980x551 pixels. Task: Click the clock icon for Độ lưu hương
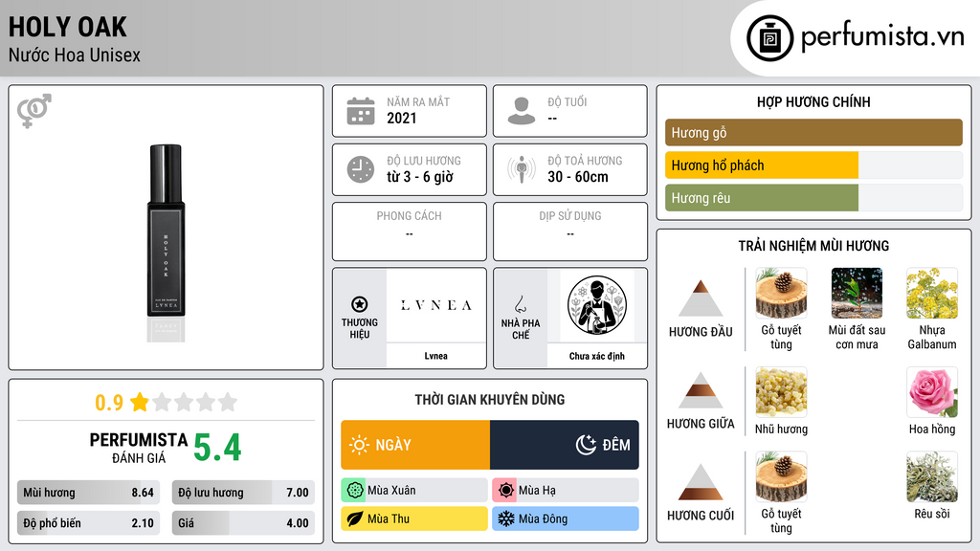pos(361,169)
